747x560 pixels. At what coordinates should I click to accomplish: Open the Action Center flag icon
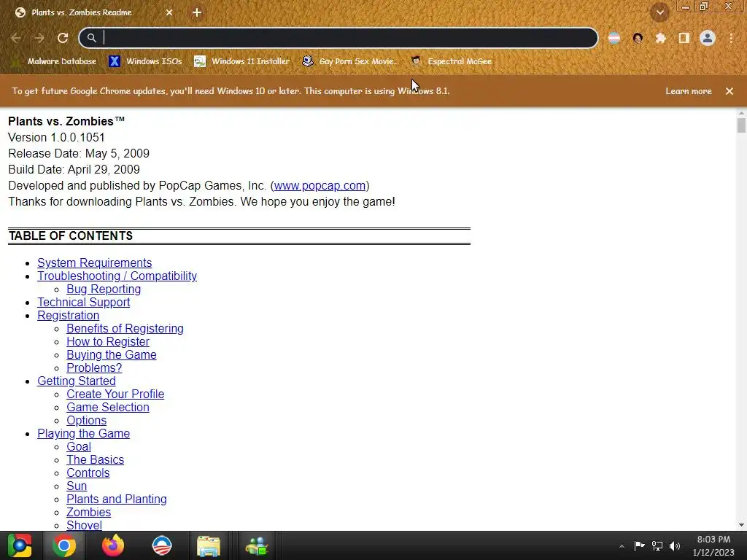tap(639, 545)
